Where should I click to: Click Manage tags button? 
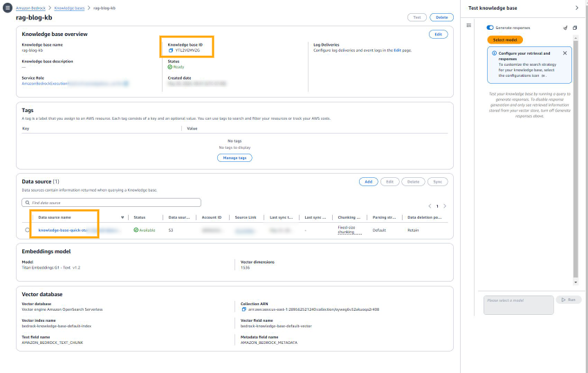pos(235,158)
